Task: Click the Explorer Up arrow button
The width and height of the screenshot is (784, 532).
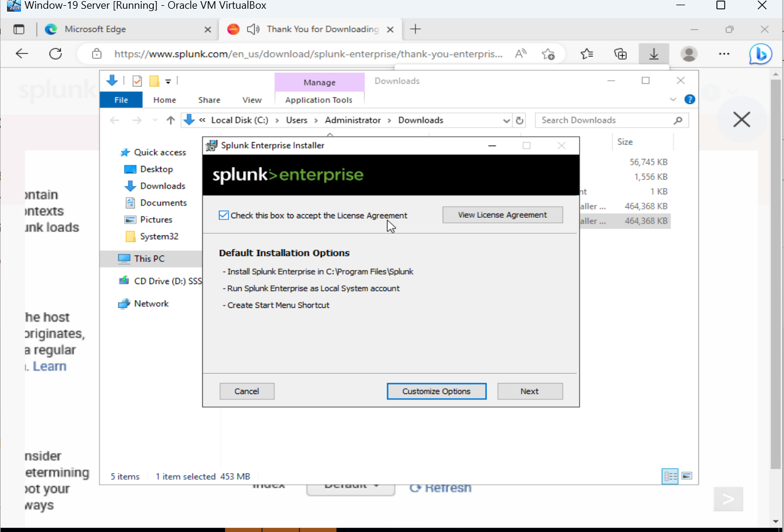Action: pyautogui.click(x=171, y=120)
